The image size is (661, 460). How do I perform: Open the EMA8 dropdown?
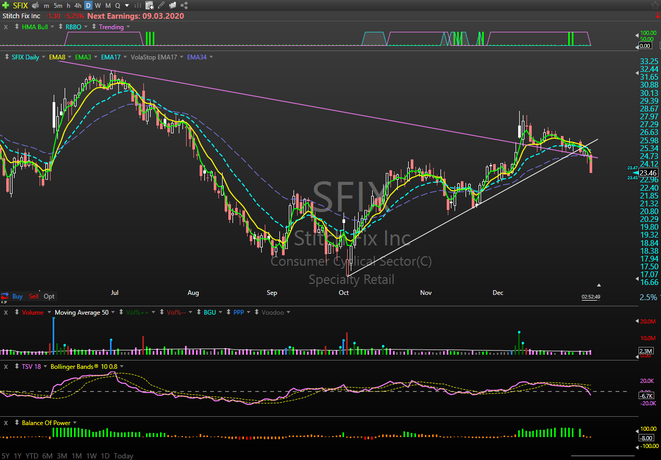(x=70, y=57)
